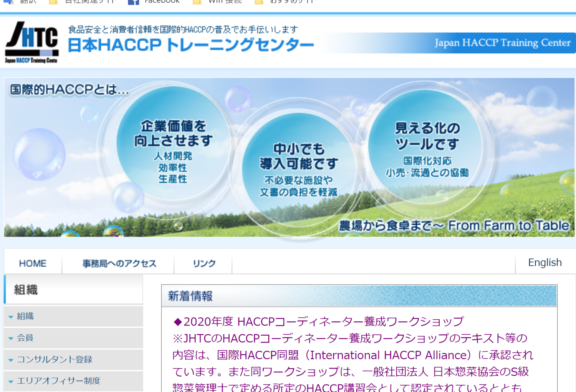Switch the site to English
Viewport: 576px width, 392px height.
545,262
